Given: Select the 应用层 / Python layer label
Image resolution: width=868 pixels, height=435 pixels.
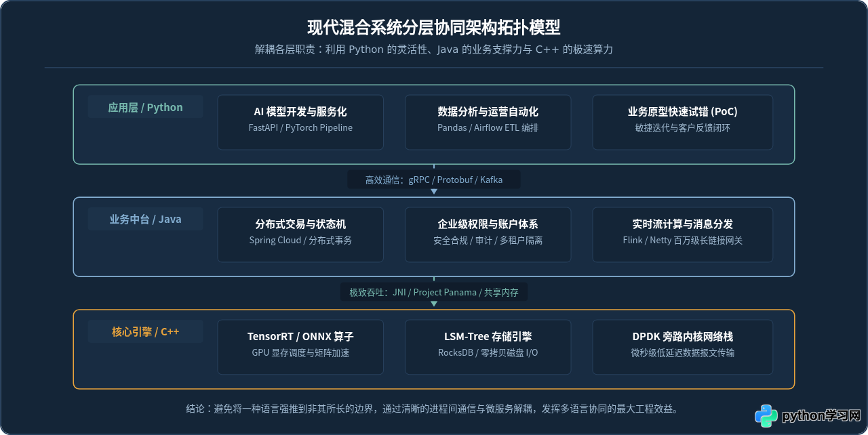Looking at the screenshot, I should click(145, 107).
